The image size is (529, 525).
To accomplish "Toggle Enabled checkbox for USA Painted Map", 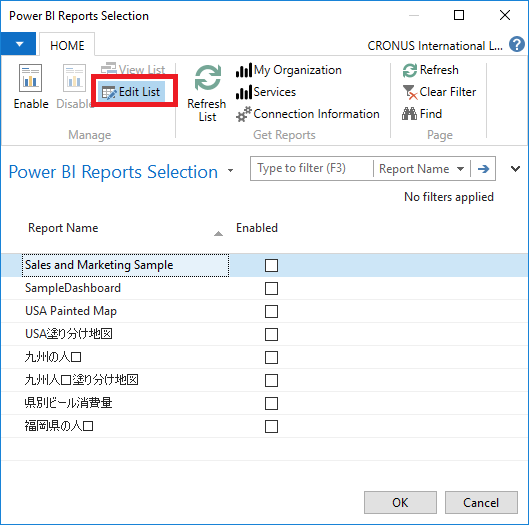I will 271,311.
